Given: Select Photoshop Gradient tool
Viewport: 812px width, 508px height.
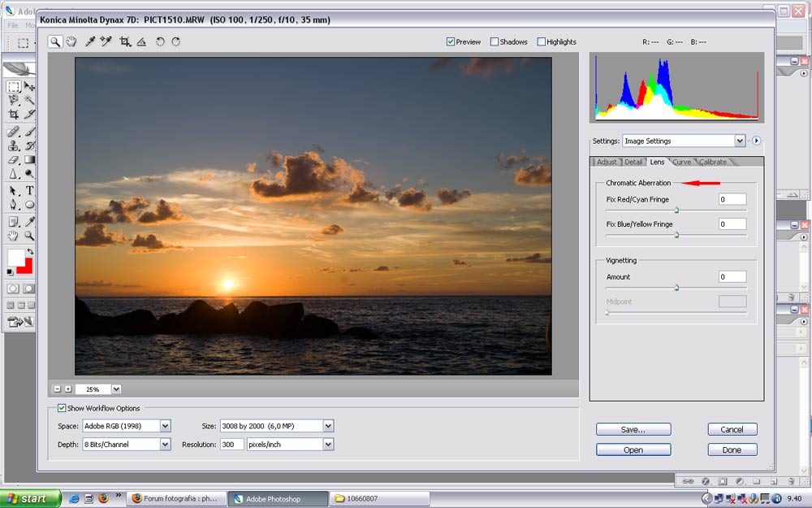Looking at the screenshot, I should [29, 159].
